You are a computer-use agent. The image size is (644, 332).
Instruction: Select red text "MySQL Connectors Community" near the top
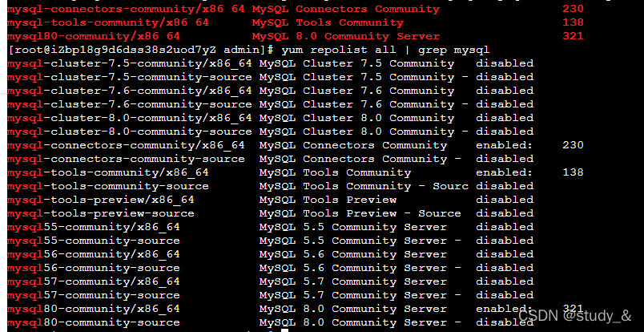coord(346,9)
